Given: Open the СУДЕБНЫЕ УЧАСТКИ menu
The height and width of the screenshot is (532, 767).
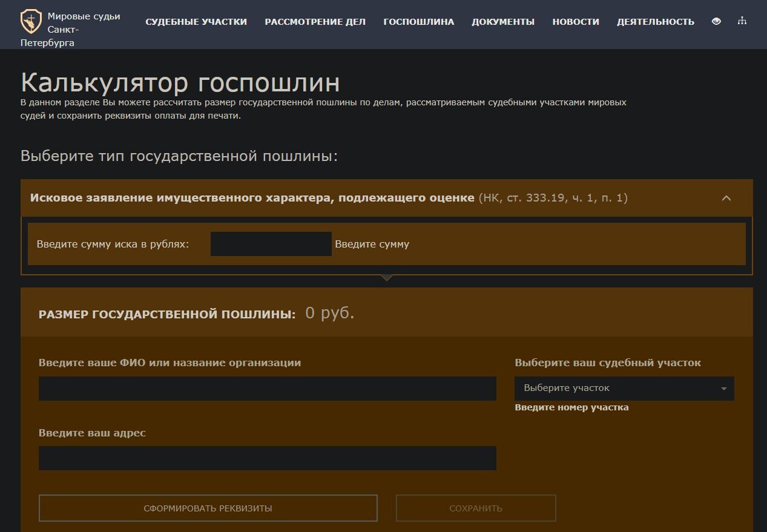Looking at the screenshot, I should tap(195, 22).
